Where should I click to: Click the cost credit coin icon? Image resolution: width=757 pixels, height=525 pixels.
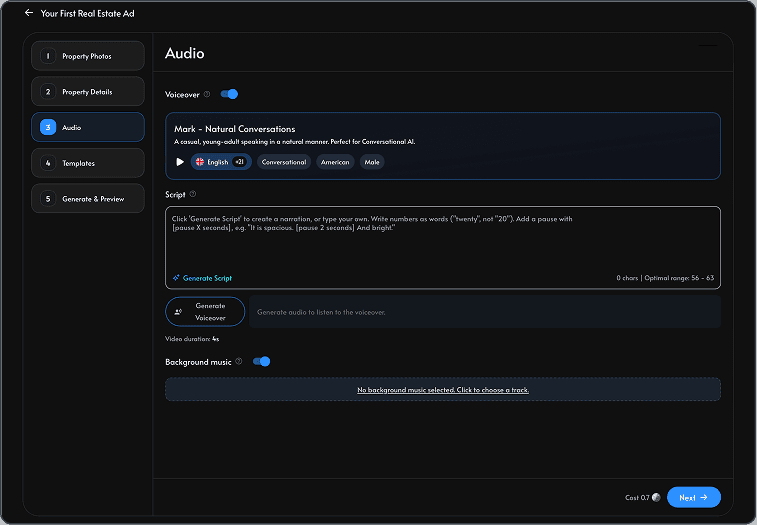656,497
